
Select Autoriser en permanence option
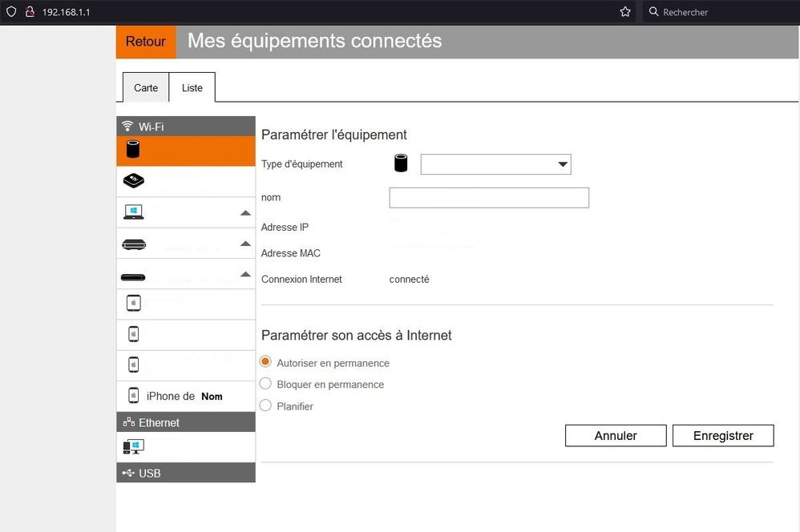pyautogui.click(x=266, y=363)
